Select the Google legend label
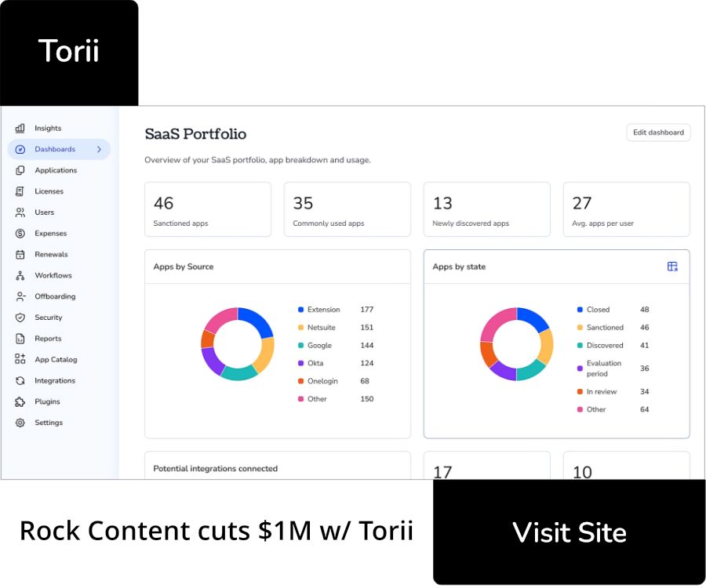The height and width of the screenshot is (588, 706). (320, 346)
